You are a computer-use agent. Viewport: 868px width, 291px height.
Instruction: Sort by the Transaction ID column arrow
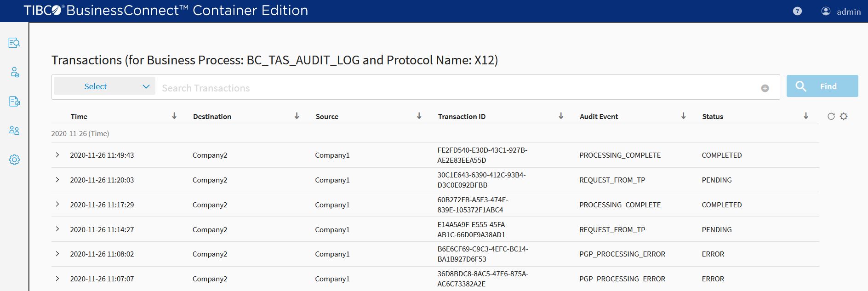pyautogui.click(x=561, y=116)
